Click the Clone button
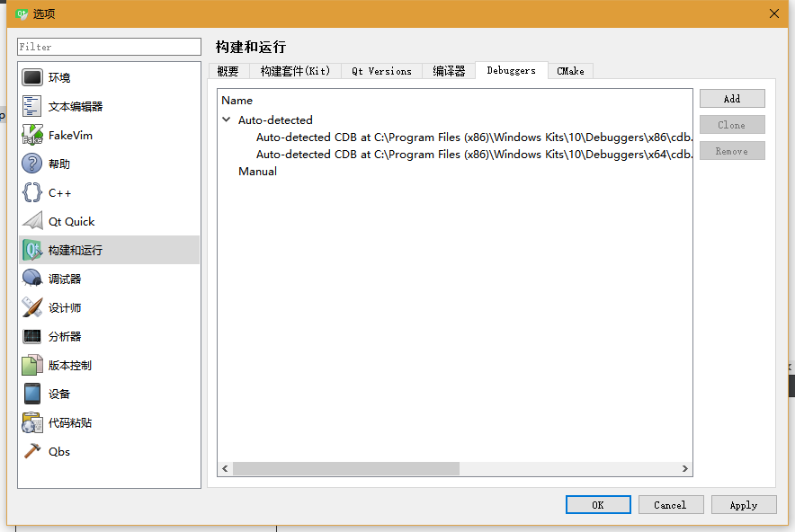 [732, 125]
